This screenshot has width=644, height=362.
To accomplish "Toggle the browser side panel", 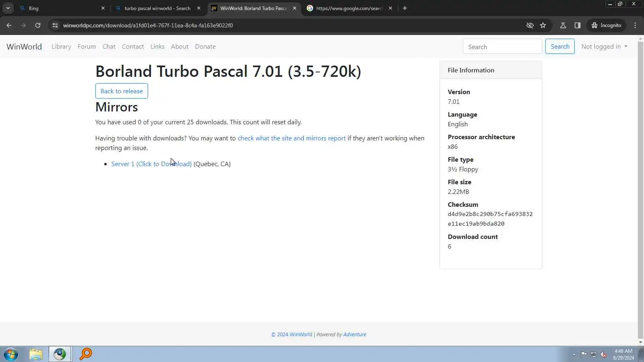I will coord(578,25).
